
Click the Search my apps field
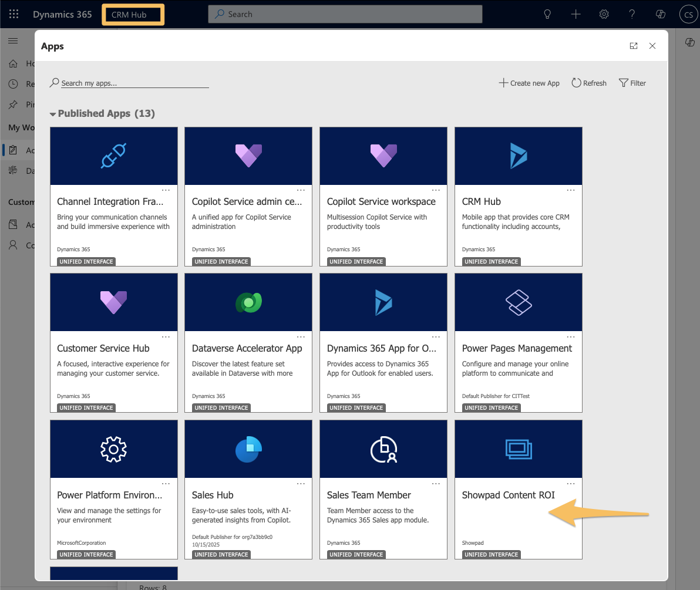tap(134, 83)
